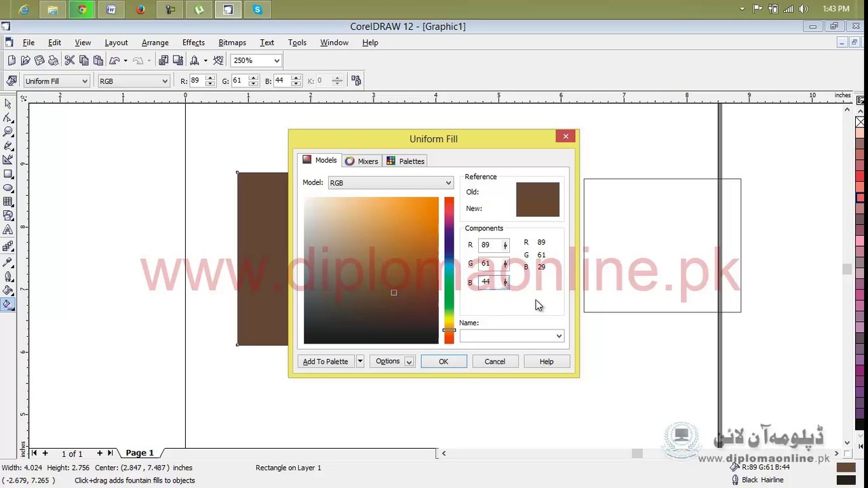Select the Fill tool
868x488 pixels.
(x=8, y=291)
